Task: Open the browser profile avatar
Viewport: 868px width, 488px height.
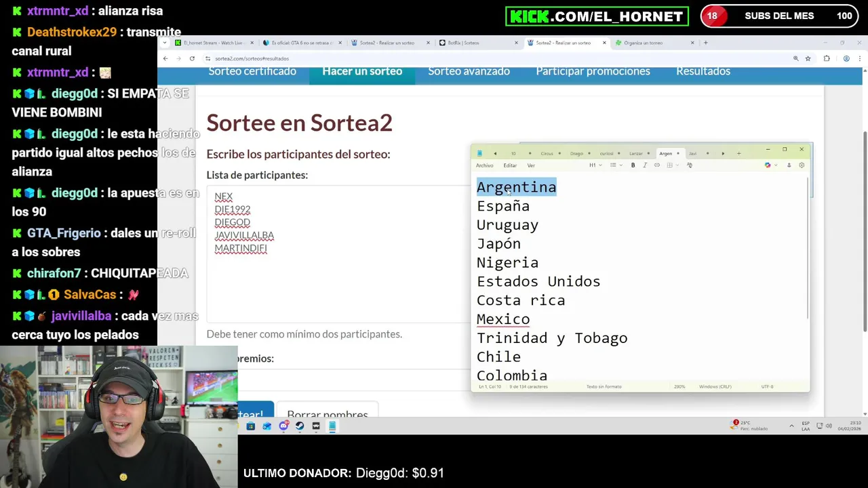Action: point(846,58)
